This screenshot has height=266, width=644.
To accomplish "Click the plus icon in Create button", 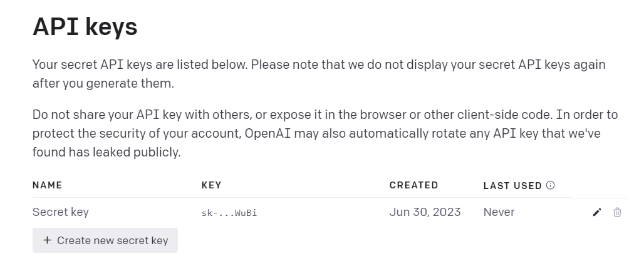I will point(47,240).
